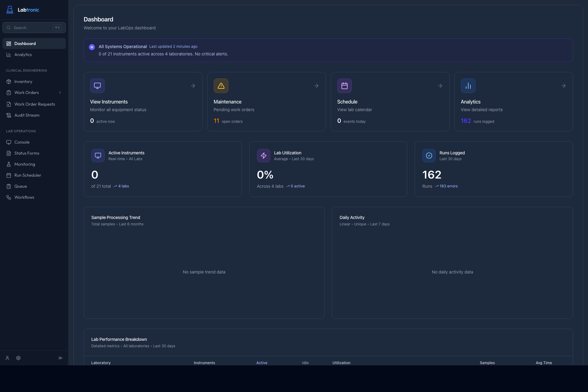Select the Dashboard menu item
This screenshot has width=588, height=392.
point(25,43)
